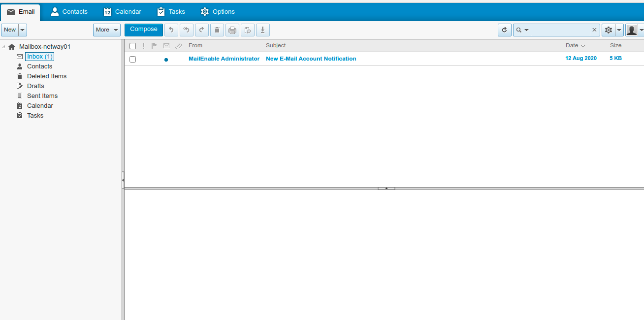Check the MailEnable Administrator message checkbox

pyautogui.click(x=132, y=59)
